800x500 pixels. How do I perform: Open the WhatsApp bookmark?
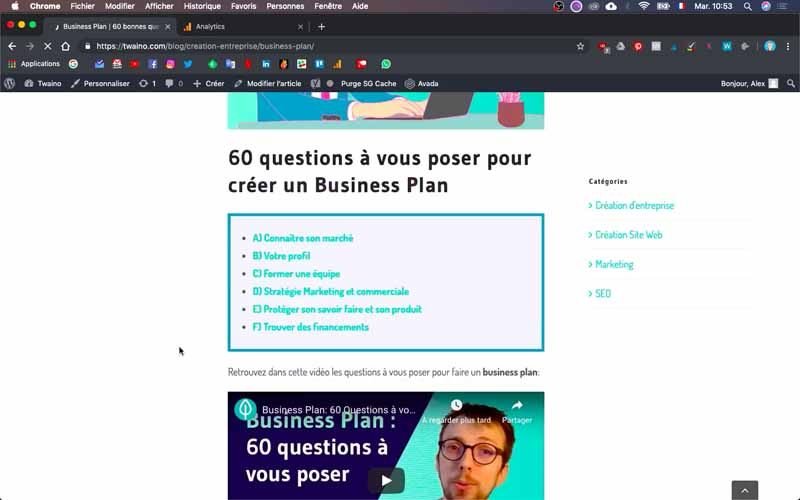[386, 64]
